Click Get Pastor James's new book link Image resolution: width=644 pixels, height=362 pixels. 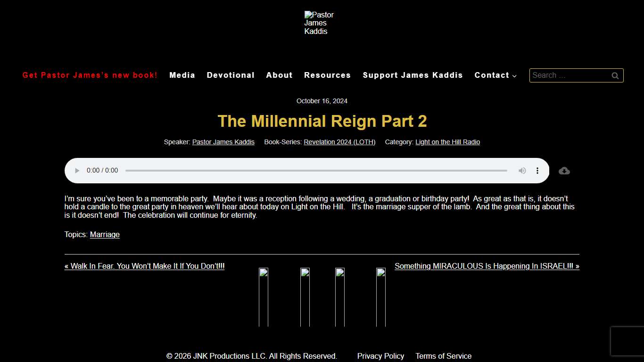tap(90, 75)
